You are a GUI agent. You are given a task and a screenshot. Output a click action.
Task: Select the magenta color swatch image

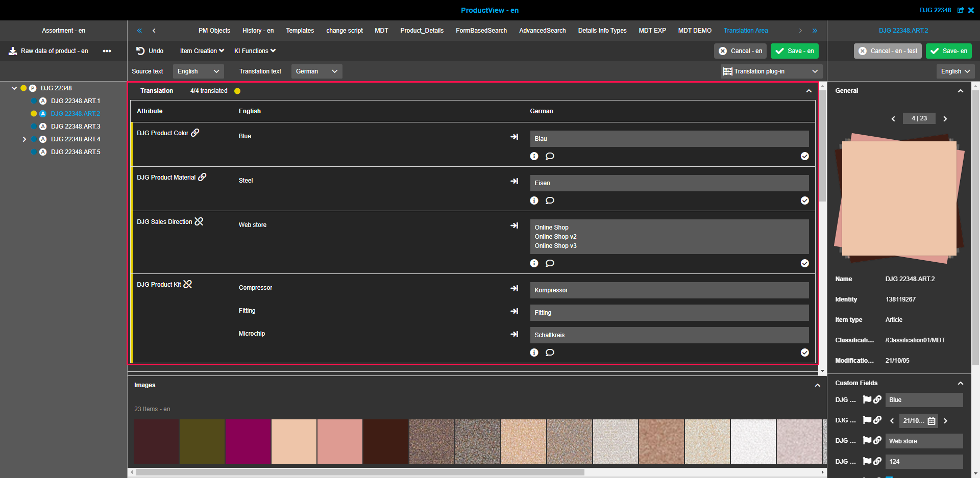point(248,442)
